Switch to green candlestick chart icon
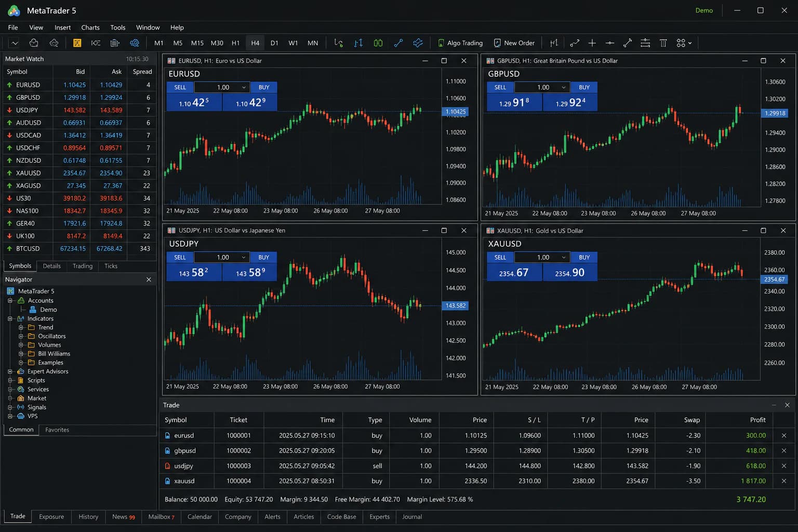 click(x=378, y=43)
